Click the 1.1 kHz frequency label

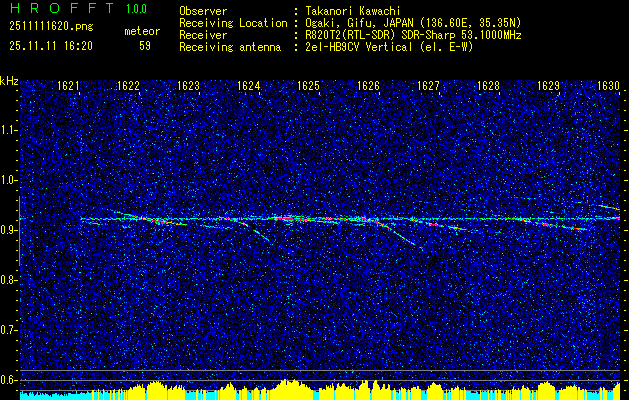coord(8,130)
